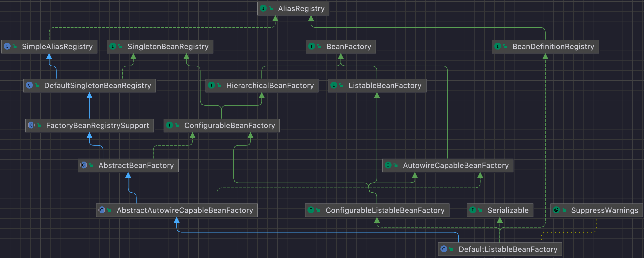Click the abstract class icon on AbstractAutowireCapableBeanFactory
This screenshot has height=258, width=644.
coord(102,210)
